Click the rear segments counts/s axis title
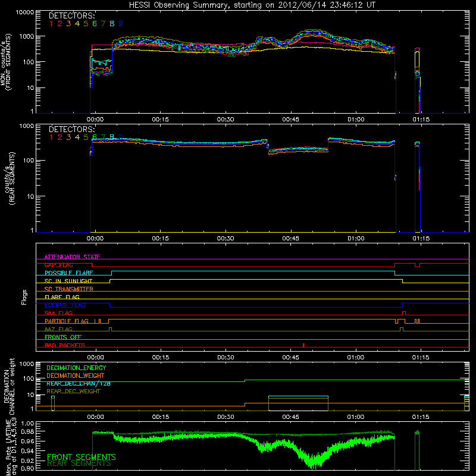 click(x=9, y=178)
